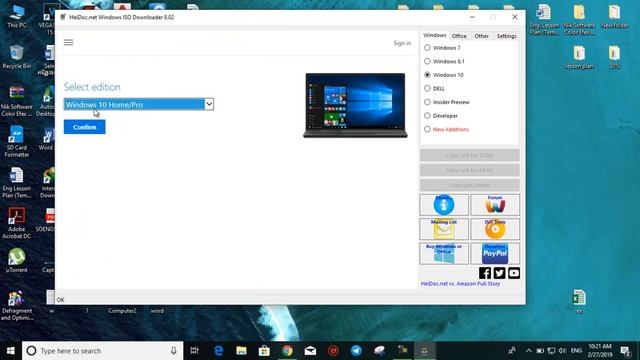This screenshot has width=640, height=360.
Task: Select the New Additions radio button
Action: (427, 129)
